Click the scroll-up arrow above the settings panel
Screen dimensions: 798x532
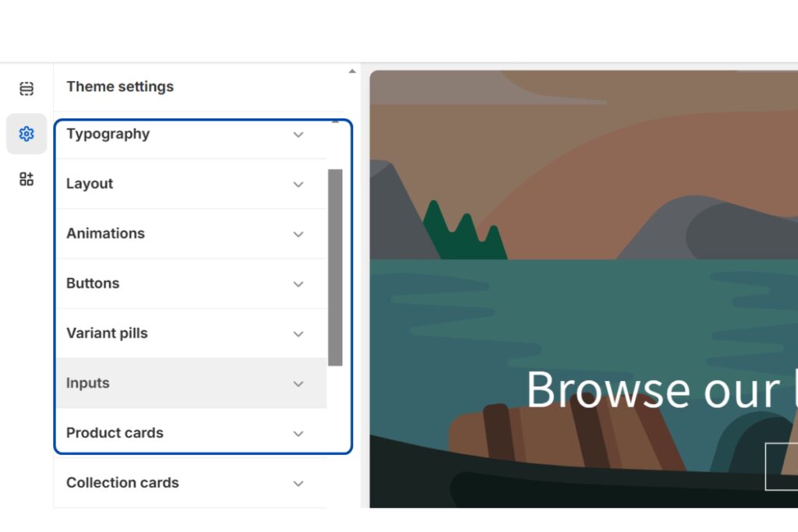click(x=352, y=72)
